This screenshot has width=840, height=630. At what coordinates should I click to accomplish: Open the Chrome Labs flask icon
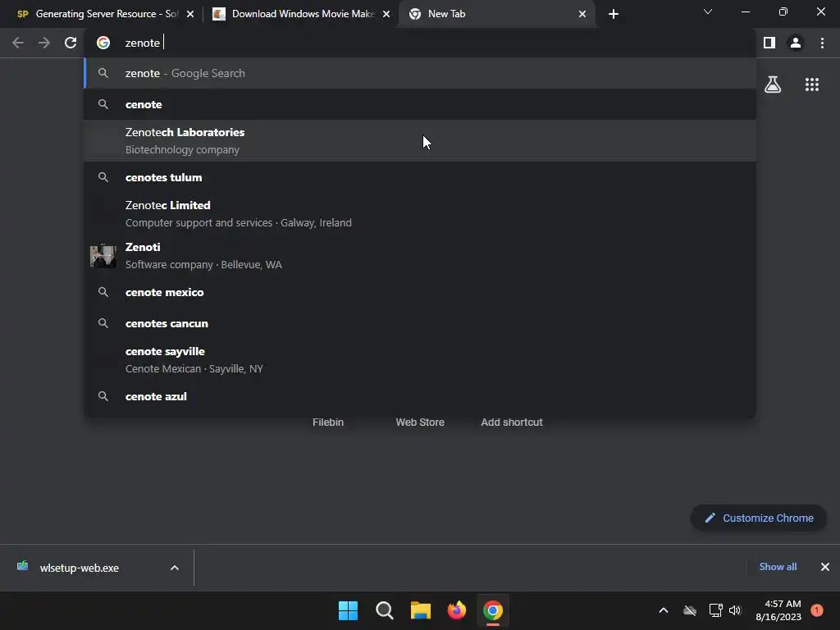click(773, 84)
